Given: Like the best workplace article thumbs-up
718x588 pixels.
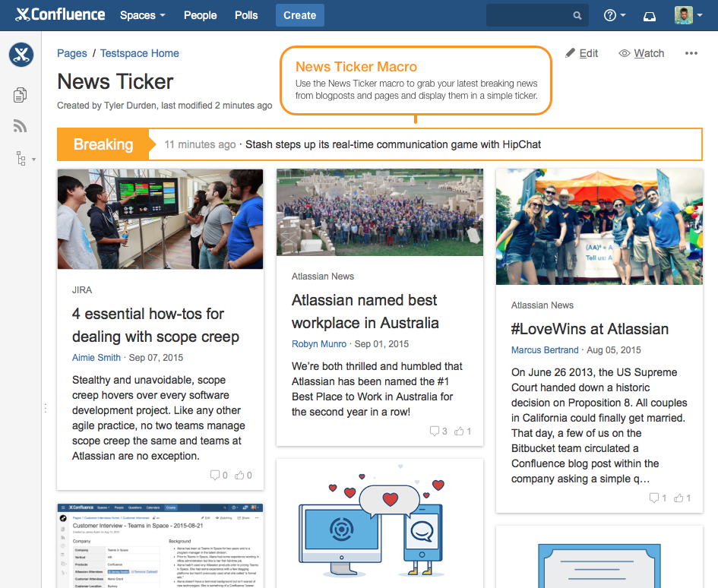Looking at the screenshot, I should (459, 431).
